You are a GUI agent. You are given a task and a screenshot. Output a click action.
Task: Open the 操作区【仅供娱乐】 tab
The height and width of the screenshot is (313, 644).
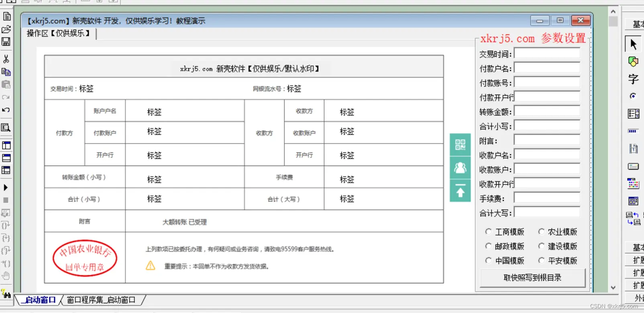tap(59, 33)
